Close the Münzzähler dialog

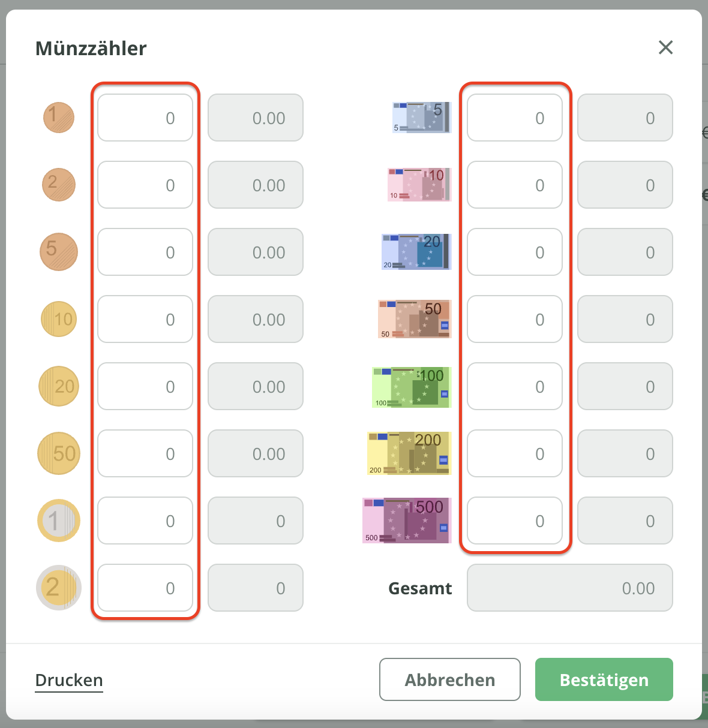coord(665,47)
